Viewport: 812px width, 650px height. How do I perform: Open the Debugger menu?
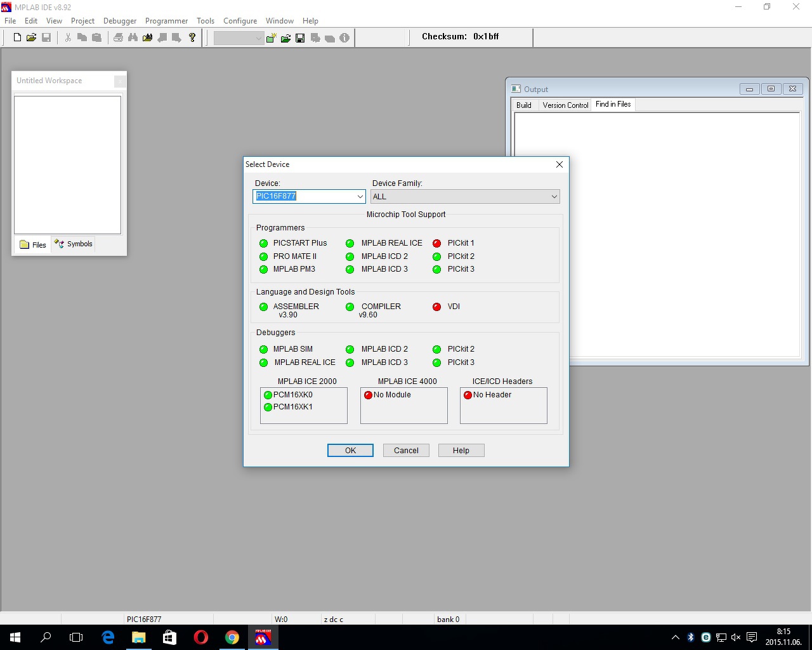point(120,21)
